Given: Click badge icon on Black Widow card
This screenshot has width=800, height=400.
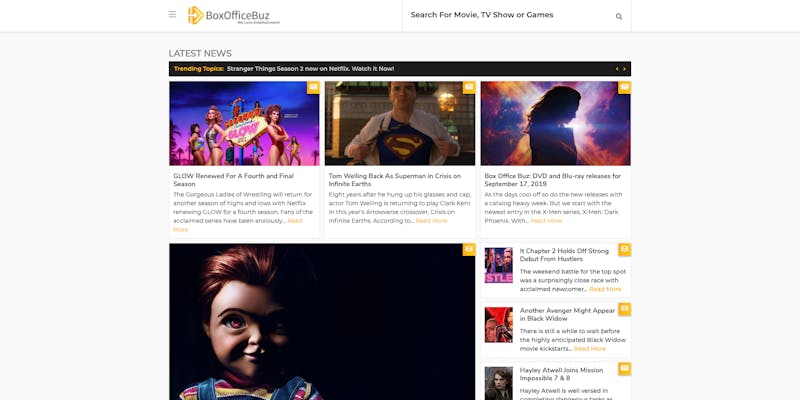Looking at the screenshot, I should tap(624, 309).
